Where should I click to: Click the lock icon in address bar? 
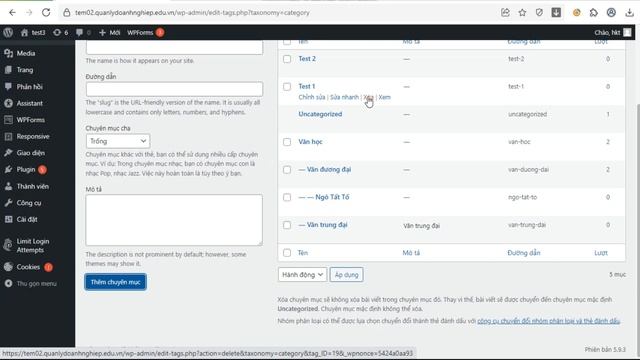(x=67, y=13)
